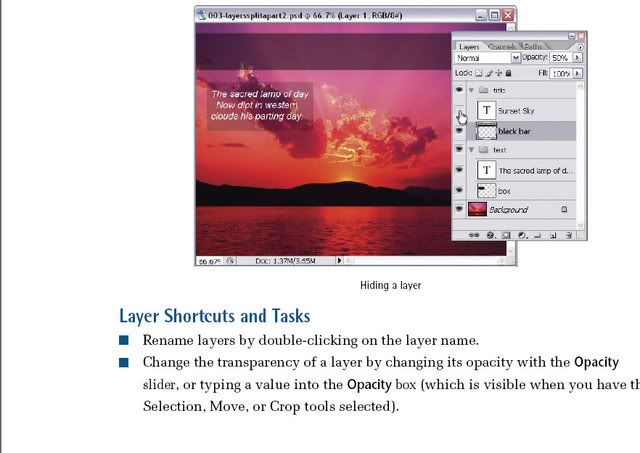This screenshot has height=453, width=640.
Task: Select the box layer name
Action: (x=504, y=191)
